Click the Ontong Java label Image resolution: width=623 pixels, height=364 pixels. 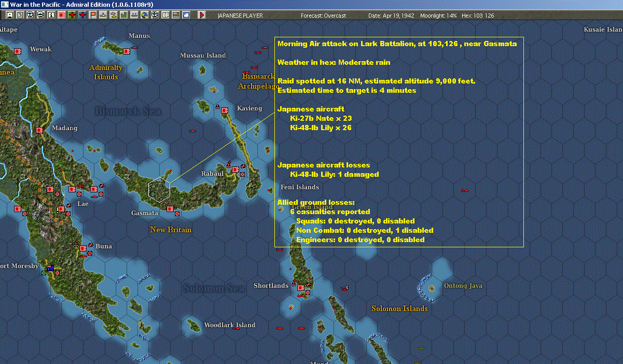click(x=463, y=286)
